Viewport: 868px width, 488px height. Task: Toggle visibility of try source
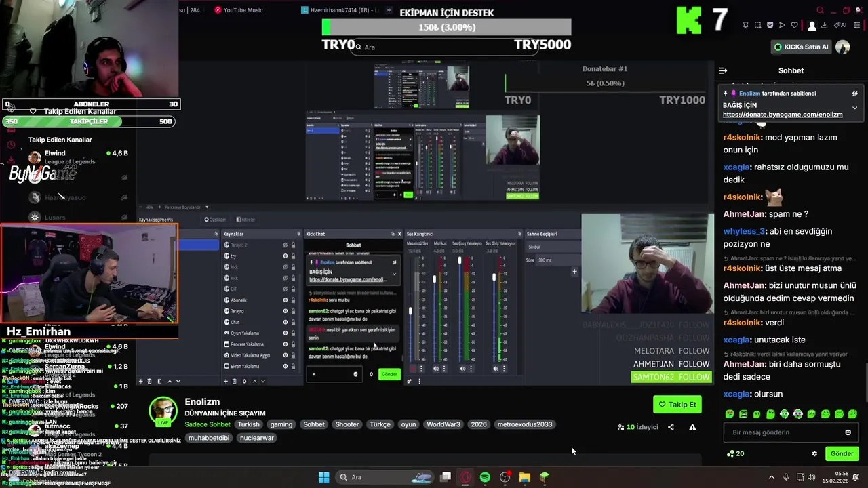click(x=285, y=256)
